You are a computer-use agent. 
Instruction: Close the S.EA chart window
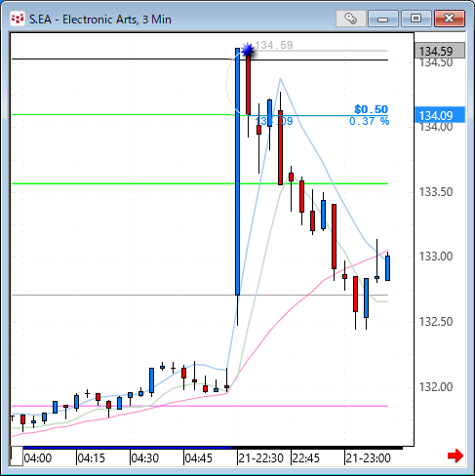tap(450, 19)
